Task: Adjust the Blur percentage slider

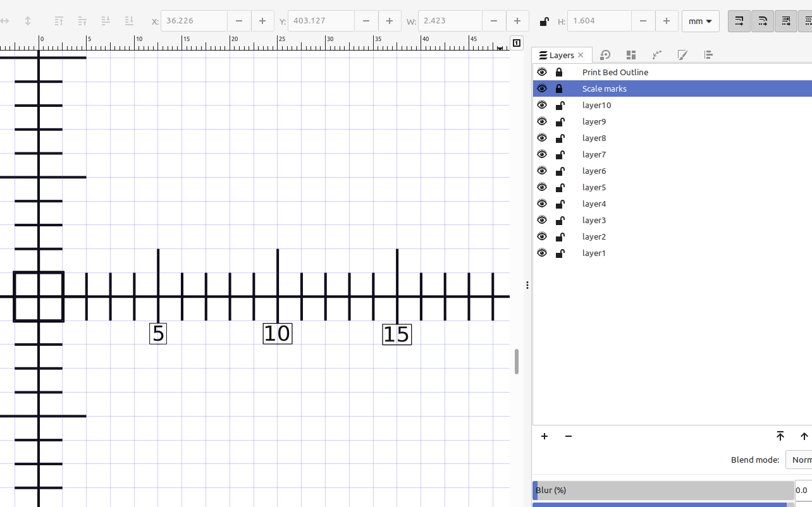Action: point(664,490)
